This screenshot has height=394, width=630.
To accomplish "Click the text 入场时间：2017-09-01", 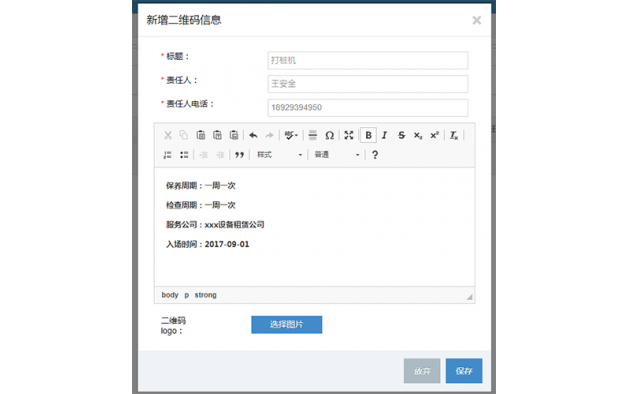I will pyautogui.click(x=207, y=244).
